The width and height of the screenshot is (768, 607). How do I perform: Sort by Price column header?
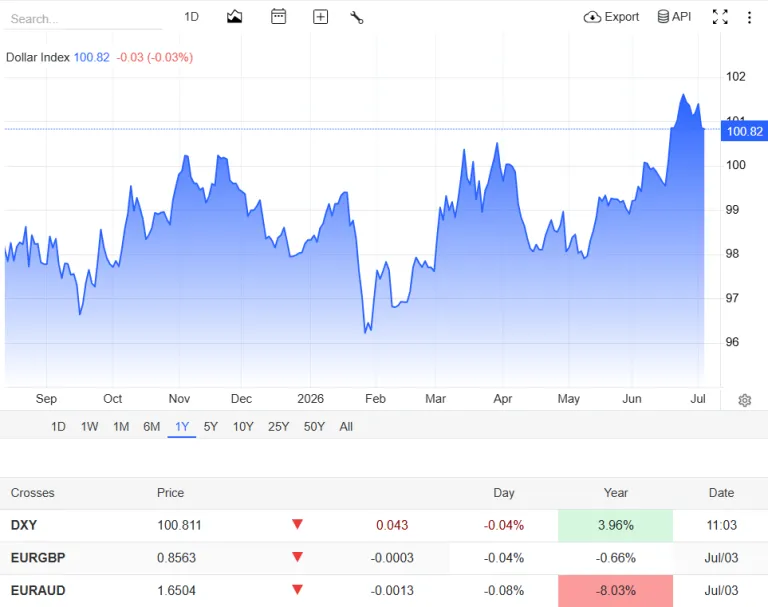click(170, 493)
